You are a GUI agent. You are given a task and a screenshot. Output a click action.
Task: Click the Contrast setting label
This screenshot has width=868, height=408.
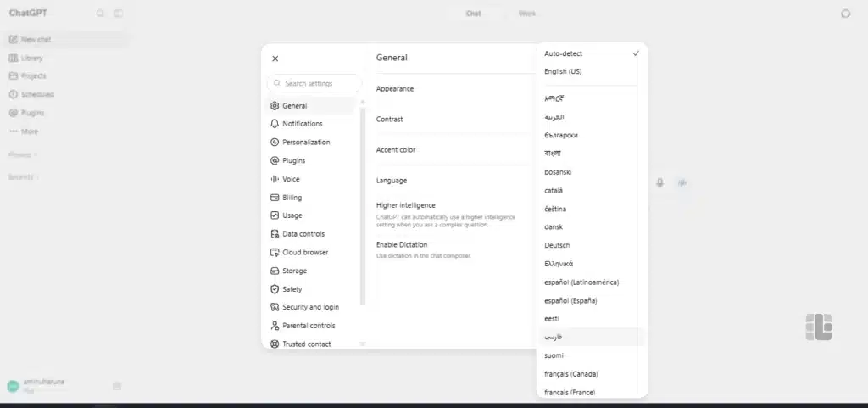(390, 119)
